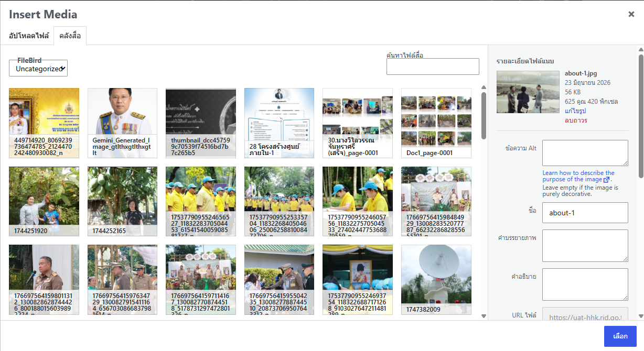Viewport: 644px width, 351px height.
Task: Close the Insert Media dialog
Action: pyautogui.click(x=631, y=14)
